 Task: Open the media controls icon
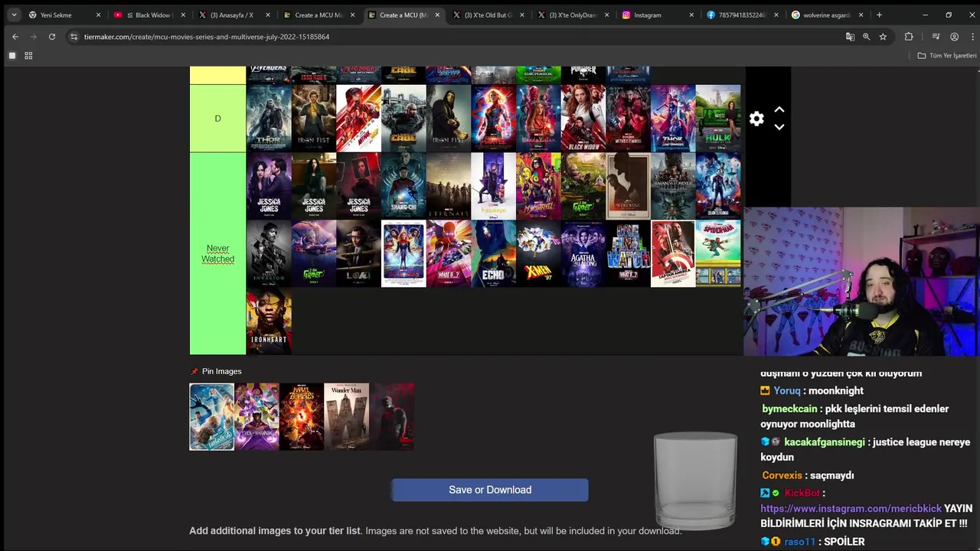coord(936,37)
